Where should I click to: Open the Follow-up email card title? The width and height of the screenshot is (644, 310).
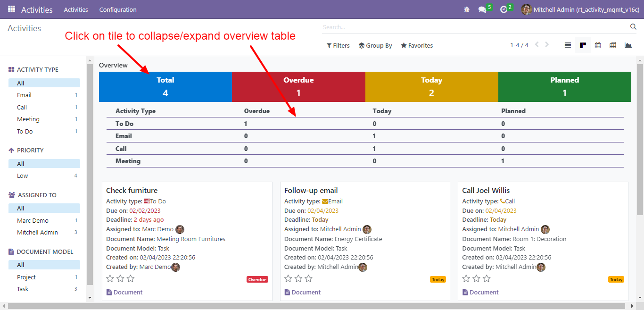(311, 191)
